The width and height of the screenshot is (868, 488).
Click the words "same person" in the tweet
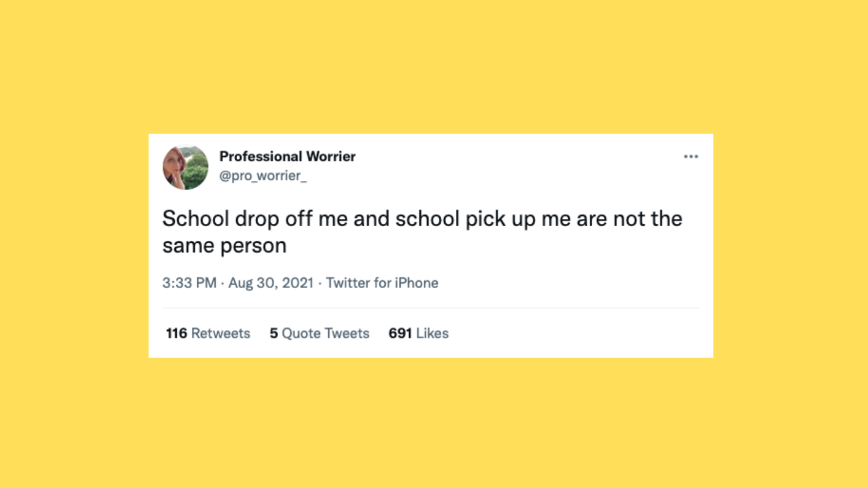224,246
